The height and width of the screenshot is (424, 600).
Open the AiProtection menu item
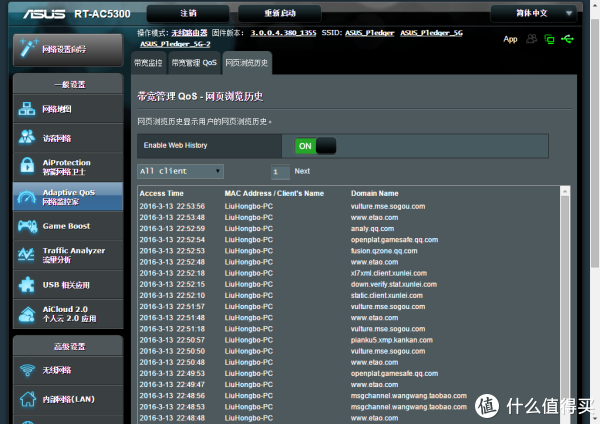click(x=68, y=167)
